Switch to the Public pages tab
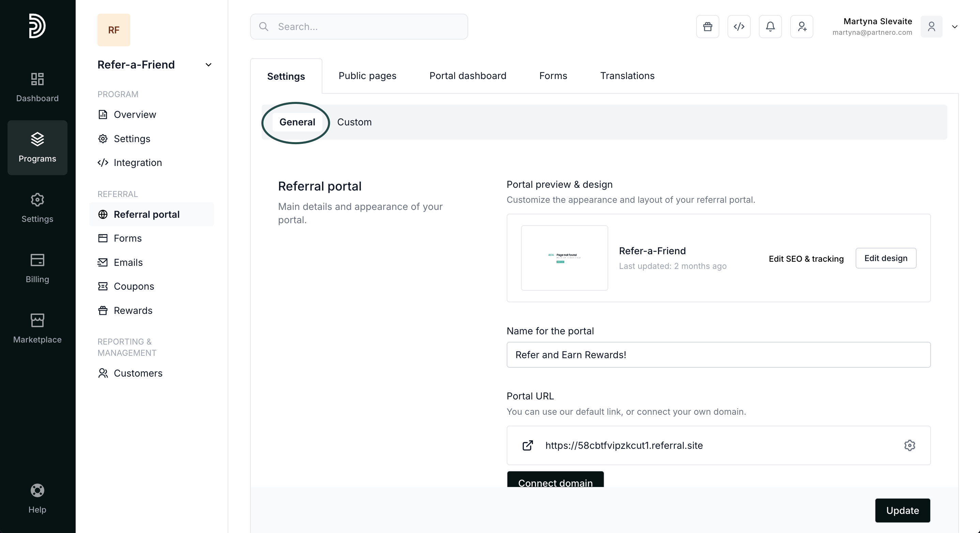The image size is (980, 533). (x=367, y=76)
